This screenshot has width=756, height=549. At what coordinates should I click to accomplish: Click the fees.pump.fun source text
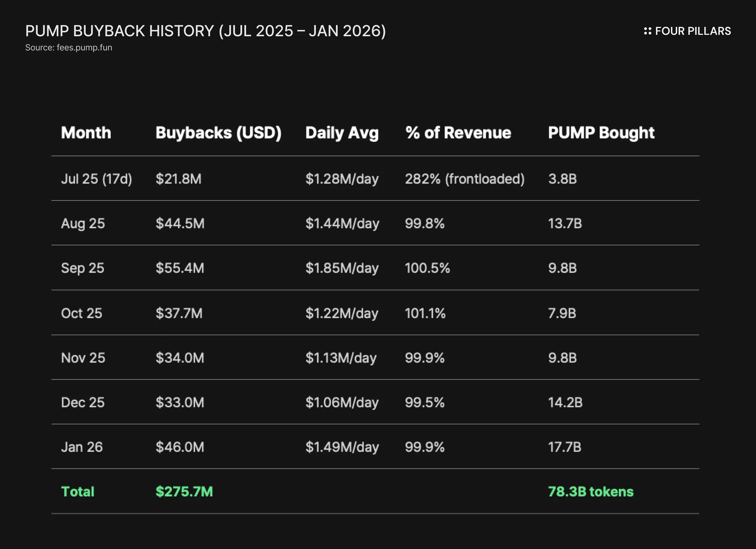point(69,48)
